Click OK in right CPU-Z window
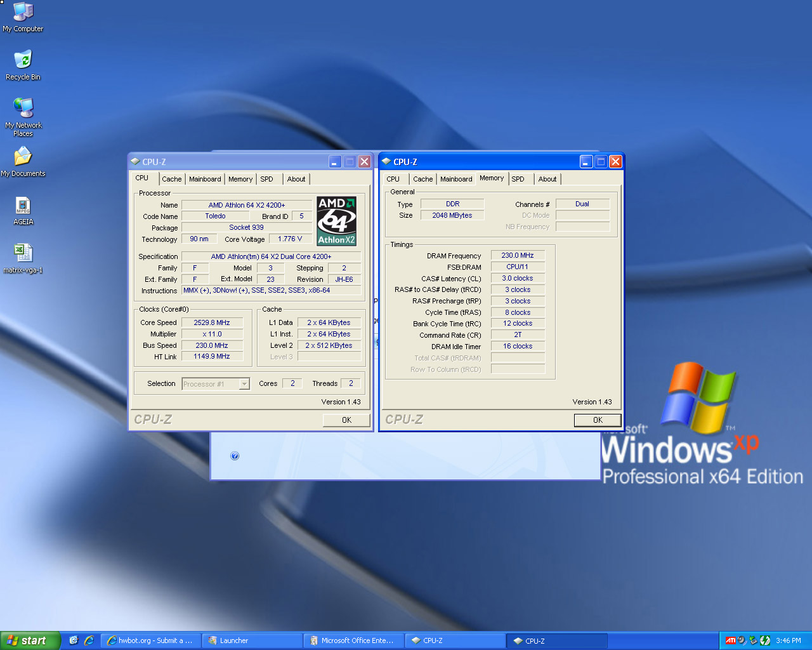812x650 pixels. coord(598,420)
